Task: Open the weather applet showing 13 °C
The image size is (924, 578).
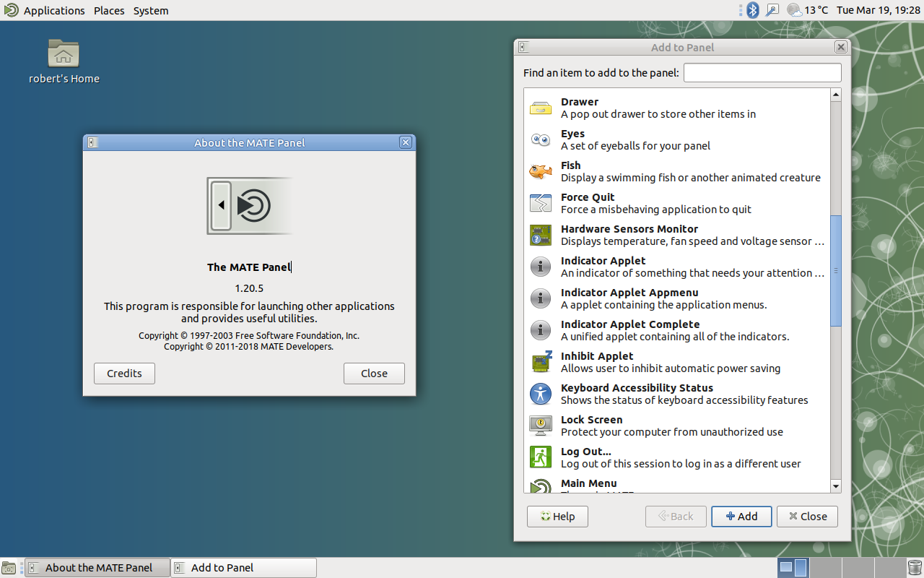Action: pyautogui.click(x=808, y=10)
